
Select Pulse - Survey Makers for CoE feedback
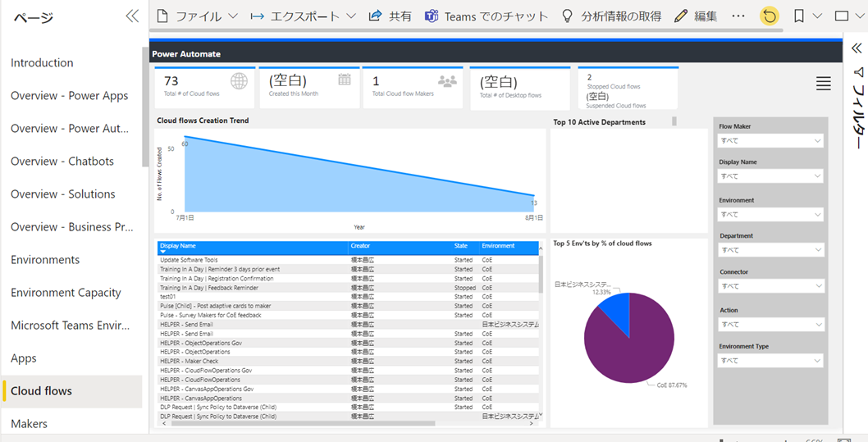pyautogui.click(x=348, y=316)
